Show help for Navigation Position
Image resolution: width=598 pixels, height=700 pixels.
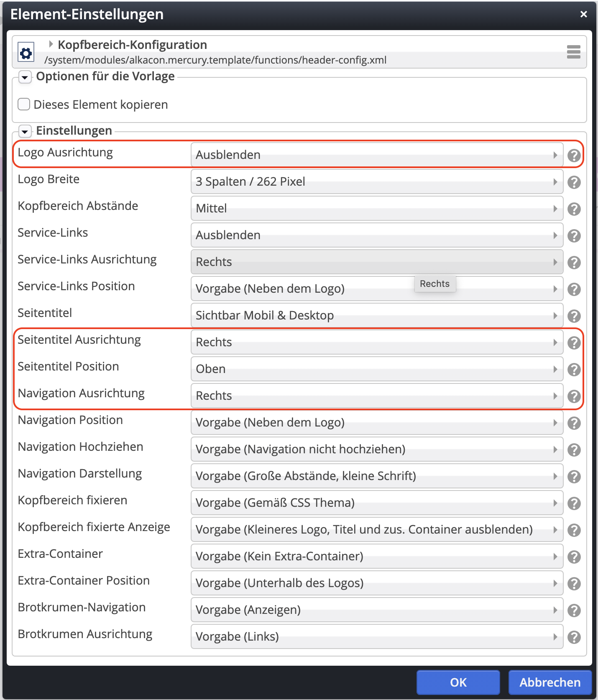click(574, 423)
